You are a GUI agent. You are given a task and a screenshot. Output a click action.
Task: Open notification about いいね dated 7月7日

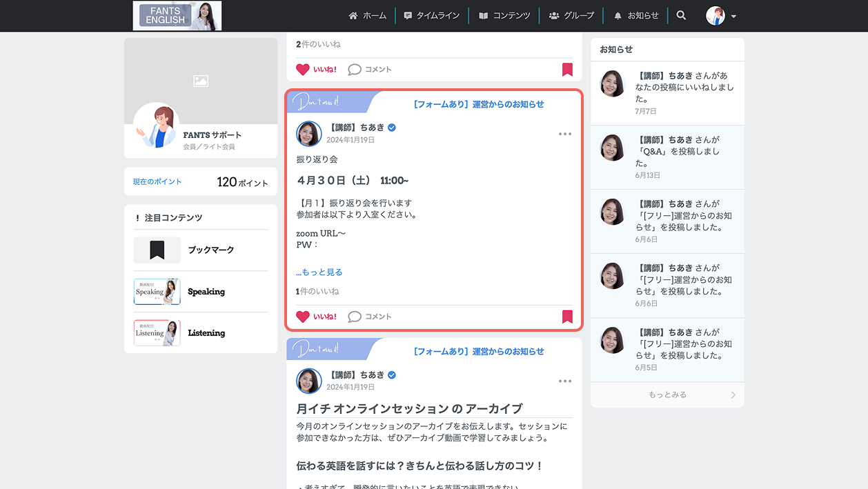click(667, 93)
